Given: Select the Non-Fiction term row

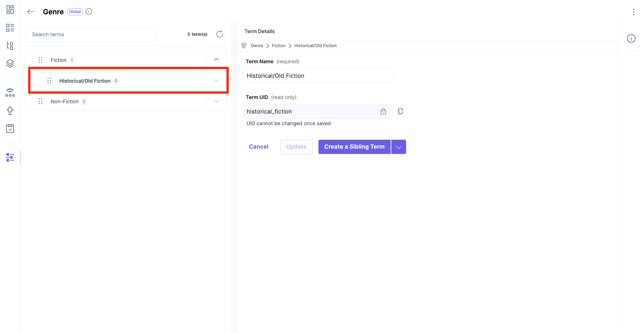Looking at the screenshot, I should [126, 101].
